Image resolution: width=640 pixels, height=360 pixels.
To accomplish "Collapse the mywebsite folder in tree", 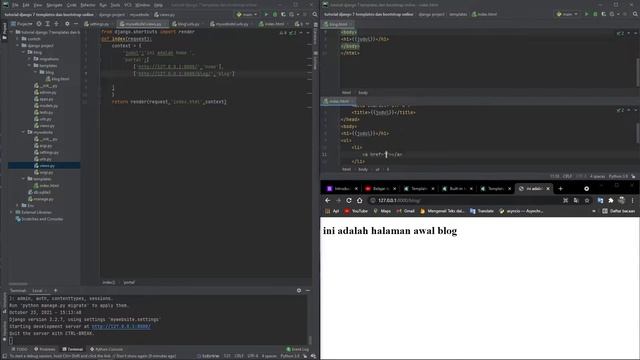I will [24, 132].
